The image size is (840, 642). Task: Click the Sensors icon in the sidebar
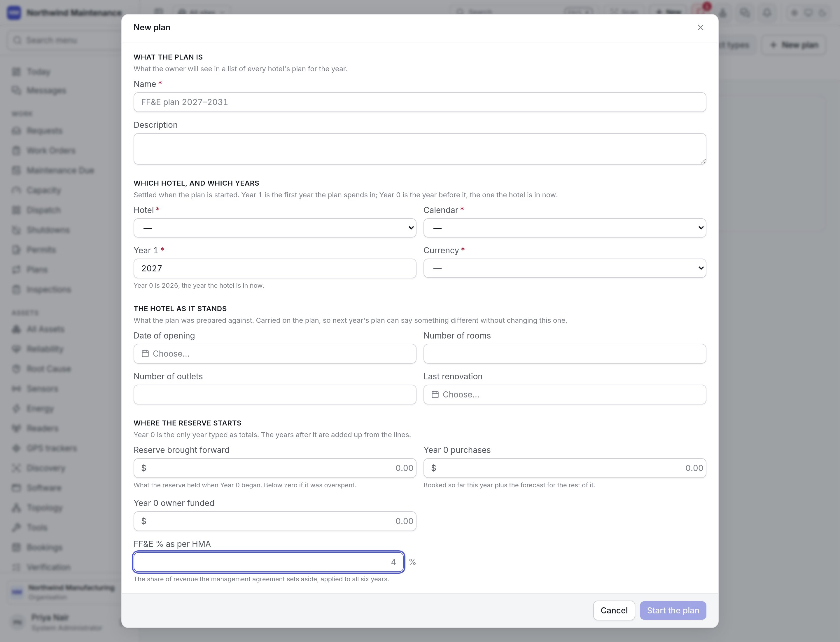tap(16, 389)
